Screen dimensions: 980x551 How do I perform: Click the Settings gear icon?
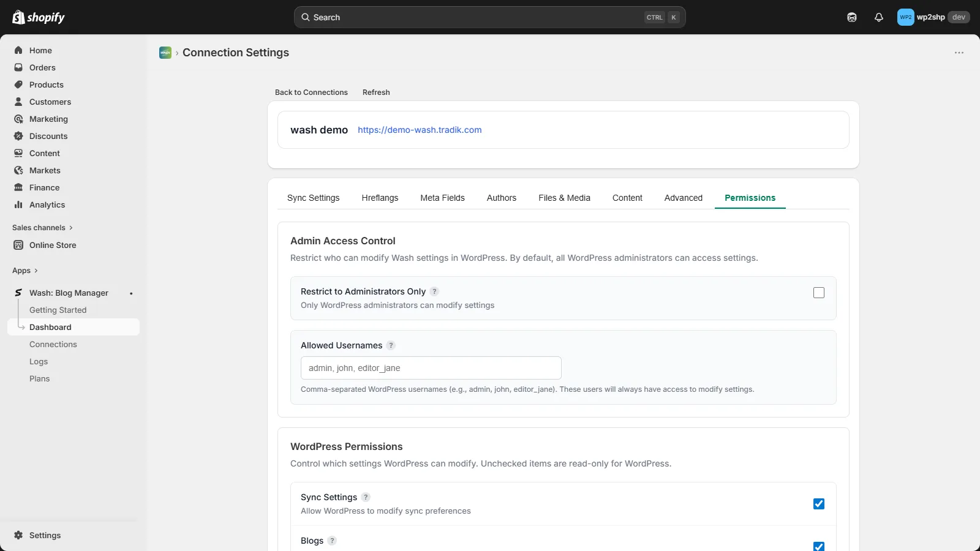point(18,535)
